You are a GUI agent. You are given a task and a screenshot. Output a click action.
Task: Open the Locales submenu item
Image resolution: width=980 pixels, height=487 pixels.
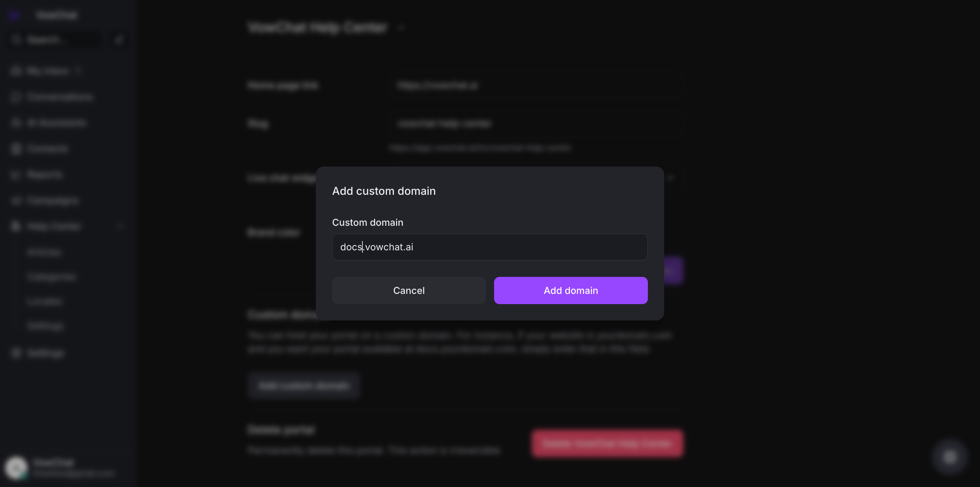click(x=44, y=301)
